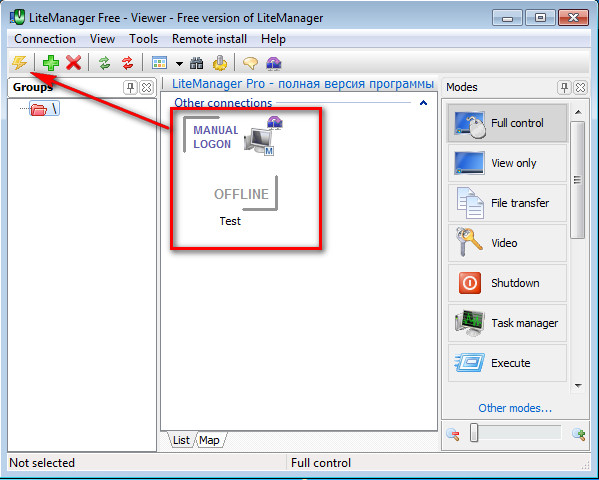Select Video mode
Screen dimensions: 599x480
pos(507,243)
